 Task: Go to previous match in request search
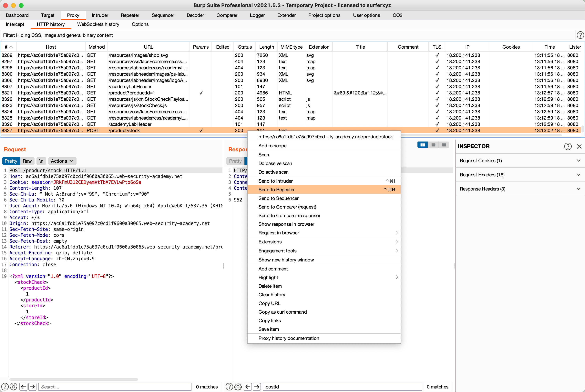(x=24, y=387)
